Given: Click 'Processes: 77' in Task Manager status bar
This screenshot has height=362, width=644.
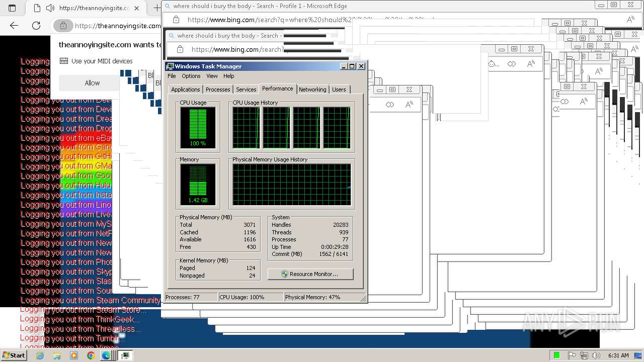Looking at the screenshot, I should click(191, 297).
